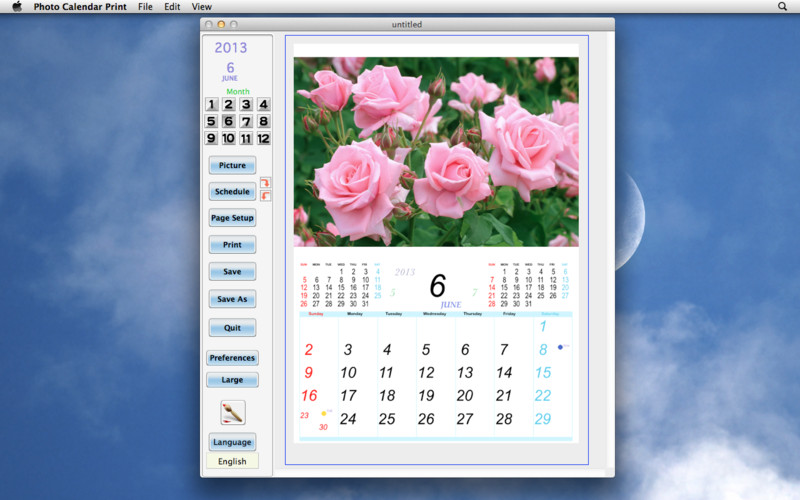Open Spotlight search magnifier
Screen dimensions: 800x500
pos(782,7)
